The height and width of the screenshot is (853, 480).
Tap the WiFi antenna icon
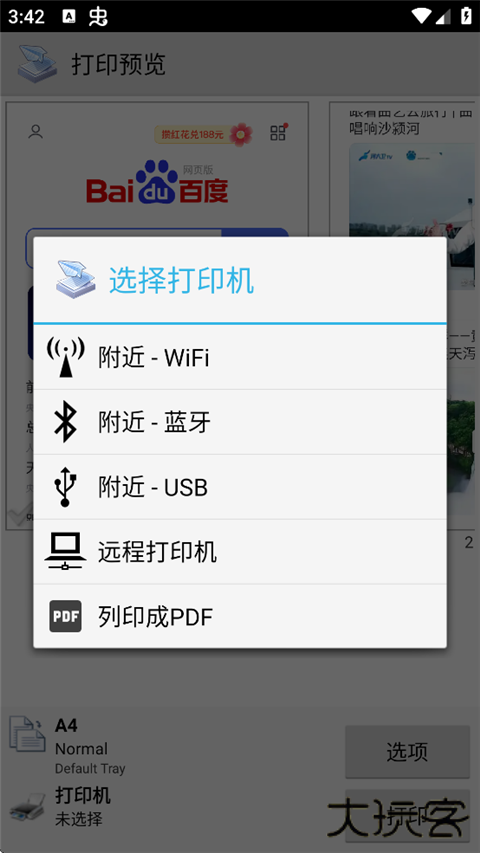tap(65, 357)
